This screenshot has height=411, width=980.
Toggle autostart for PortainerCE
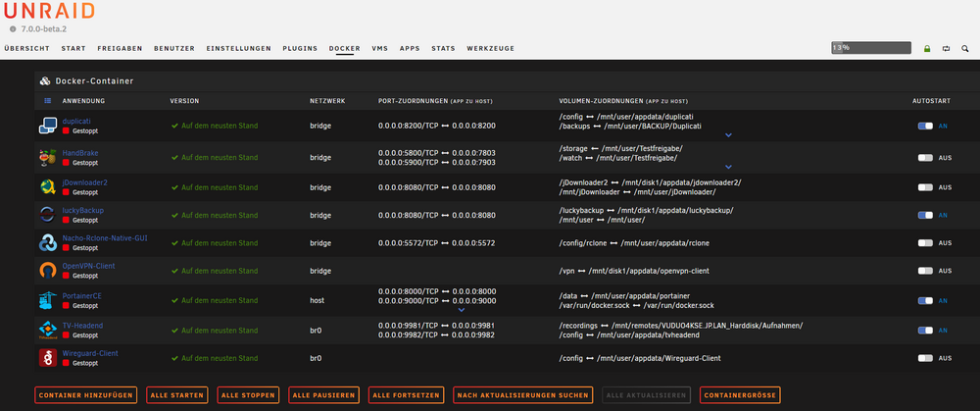pos(925,300)
